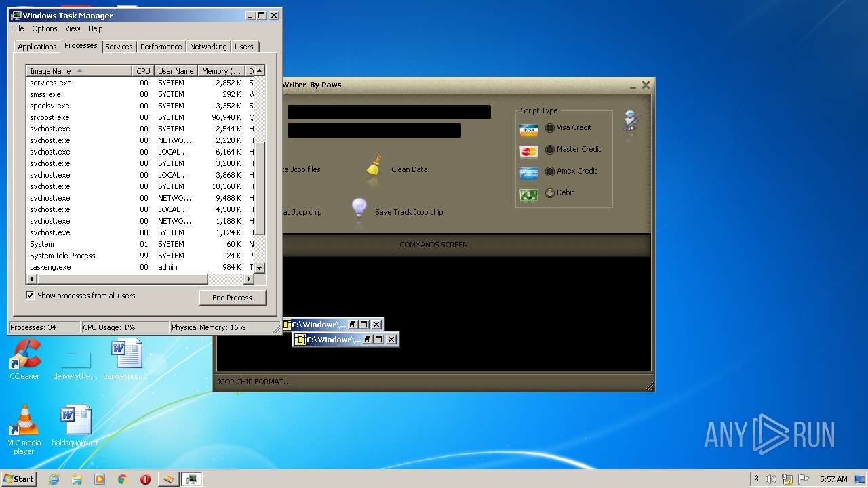Open the View menu in Task Manager
This screenshot has width=868, height=488.
click(x=73, y=28)
